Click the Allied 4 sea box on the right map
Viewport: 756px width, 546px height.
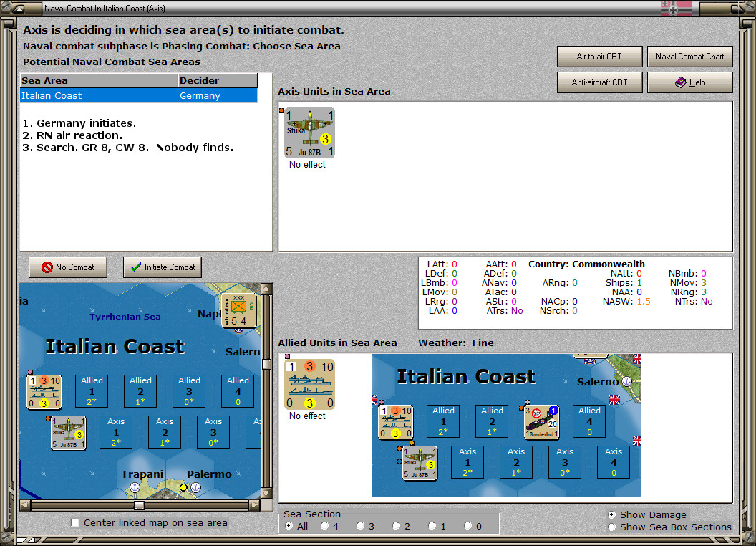(589, 421)
